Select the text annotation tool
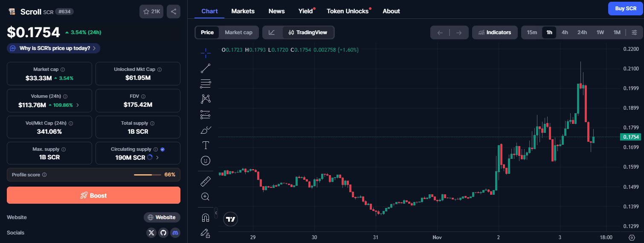644x243 pixels. click(206, 145)
